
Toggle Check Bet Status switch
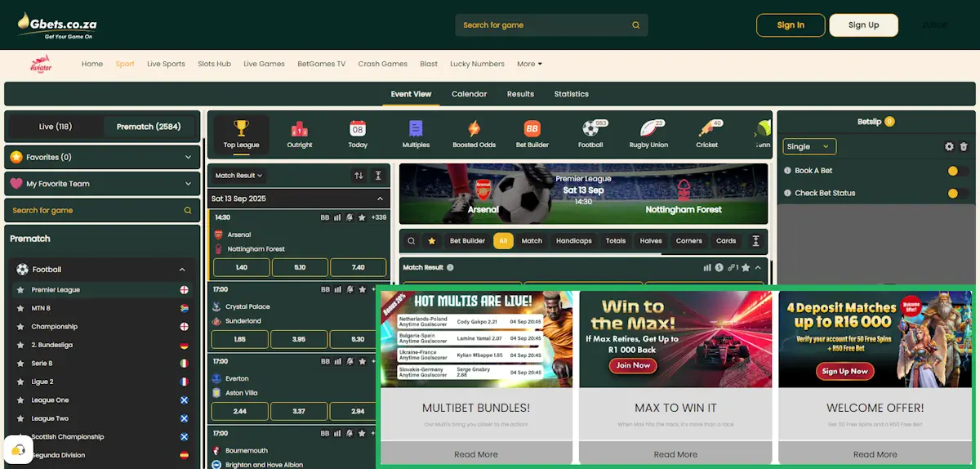pos(958,194)
